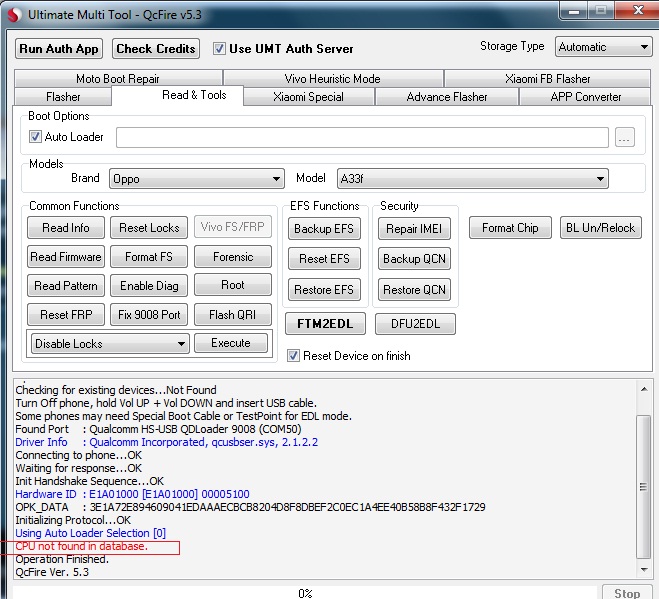Click the Stop button

(627, 592)
